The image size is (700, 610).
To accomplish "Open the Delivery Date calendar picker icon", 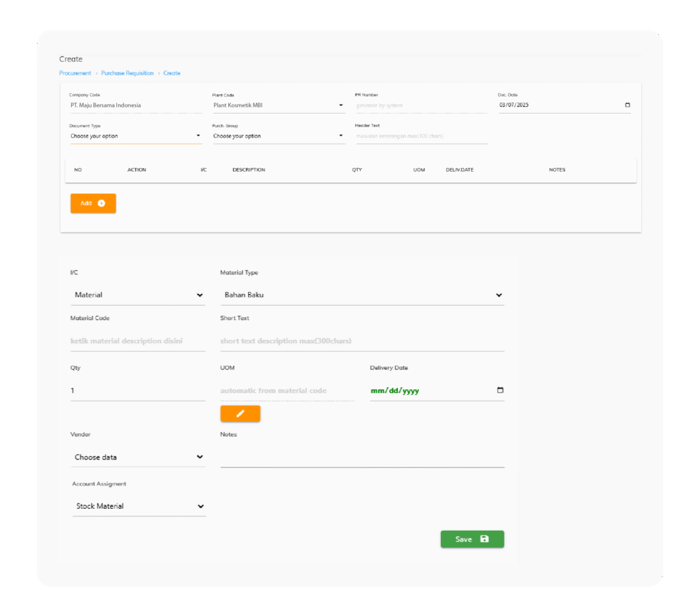I will tap(500, 390).
